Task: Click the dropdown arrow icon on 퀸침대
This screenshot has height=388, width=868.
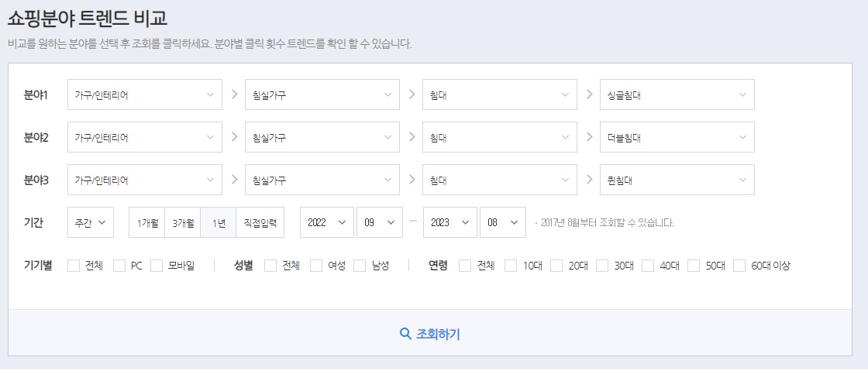Action: pyautogui.click(x=742, y=180)
